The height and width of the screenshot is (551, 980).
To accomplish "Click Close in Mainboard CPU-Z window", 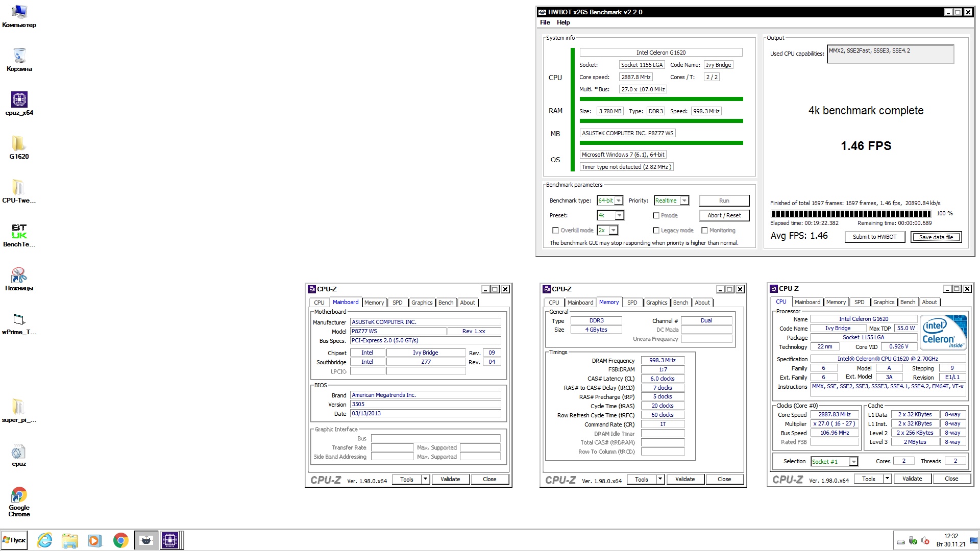I will [489, 479].
